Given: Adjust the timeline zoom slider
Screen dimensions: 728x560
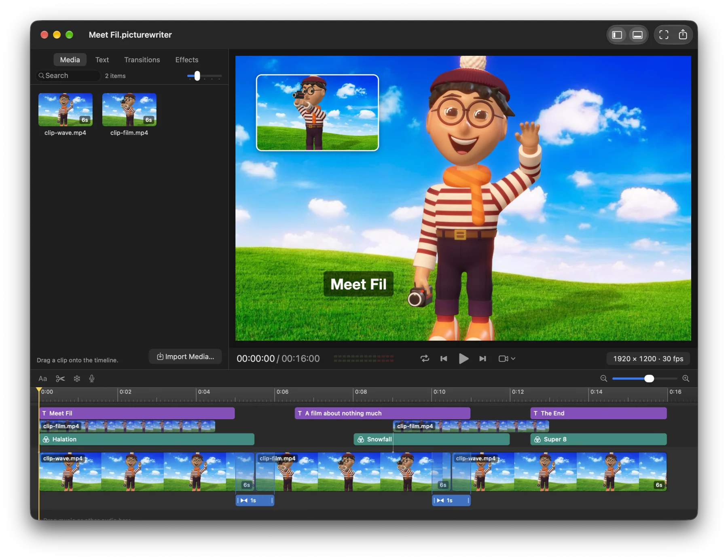Looking at the screenshot, I should click(649, 379).
